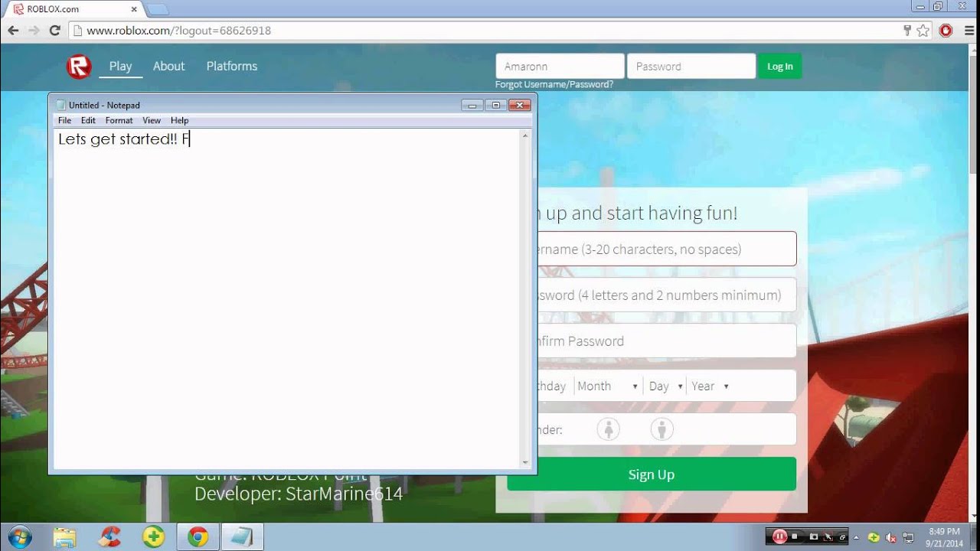Click the ROBLOX logo icon in header

pyautogui.click(x=79, y=67)
